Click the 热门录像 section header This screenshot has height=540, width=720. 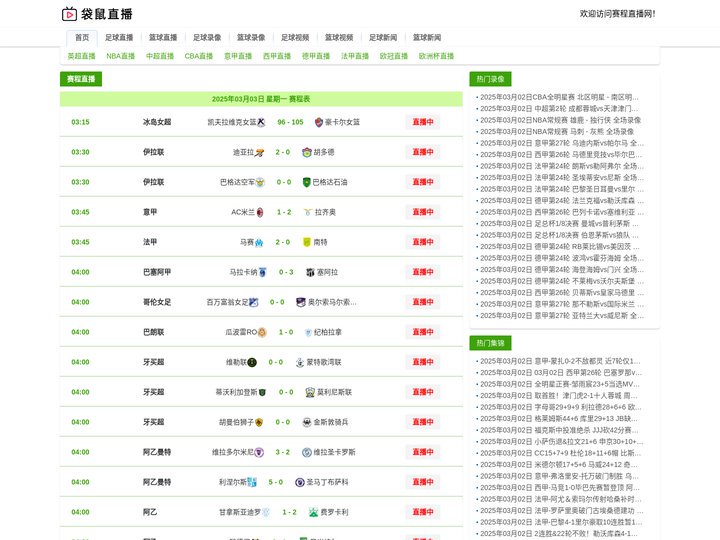click(x=490, y=79)
